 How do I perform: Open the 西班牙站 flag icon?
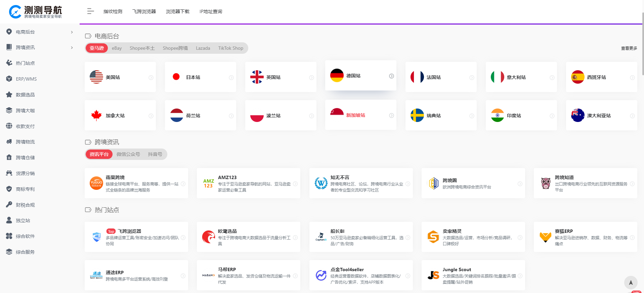coord(578,77)
